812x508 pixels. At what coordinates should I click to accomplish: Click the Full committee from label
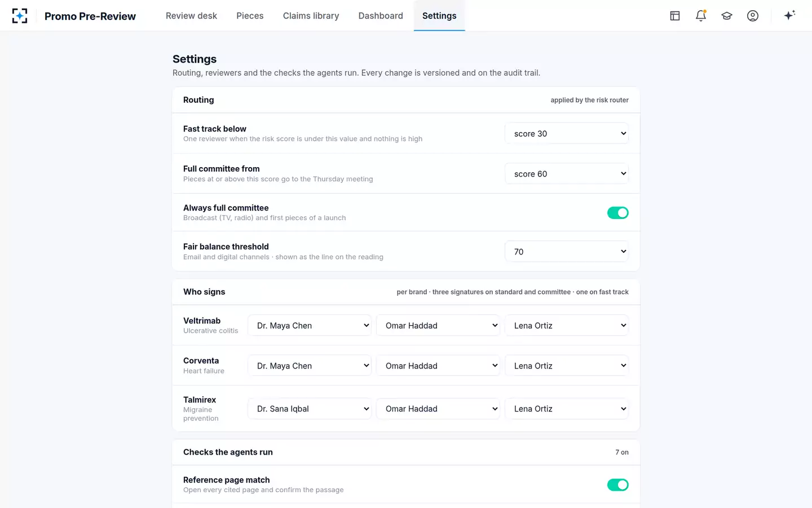coord(222,169)
